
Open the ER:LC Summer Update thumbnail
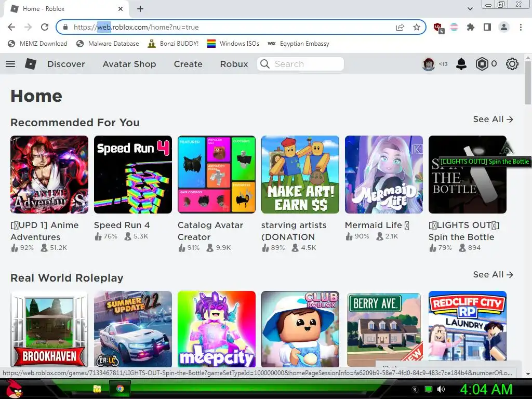tap(133, 329)
